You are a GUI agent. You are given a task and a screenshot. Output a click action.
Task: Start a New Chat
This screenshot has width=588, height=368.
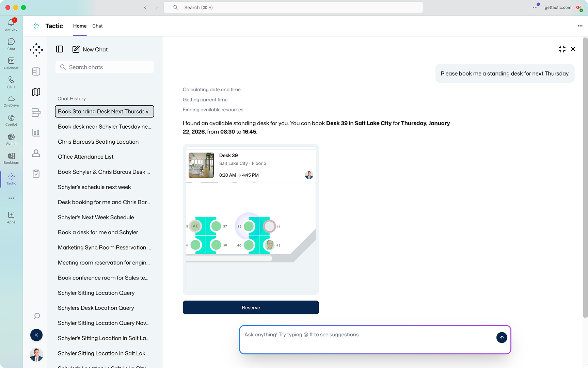(90, 49)
